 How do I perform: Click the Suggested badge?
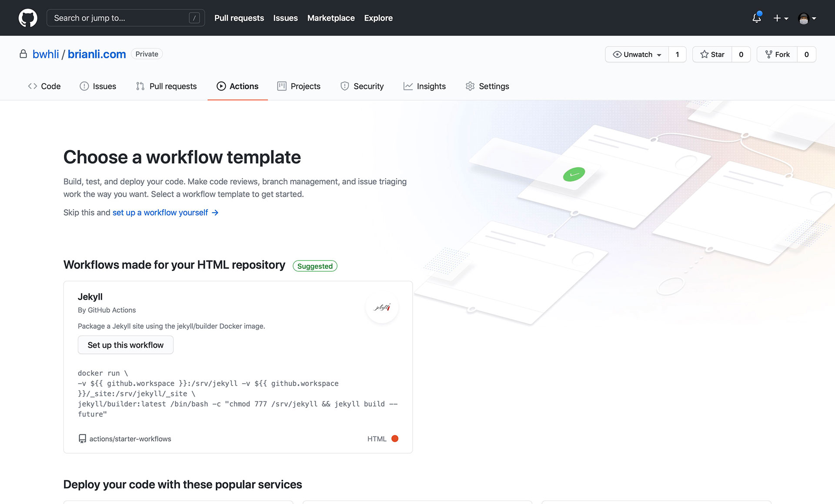tap(315, 266)
